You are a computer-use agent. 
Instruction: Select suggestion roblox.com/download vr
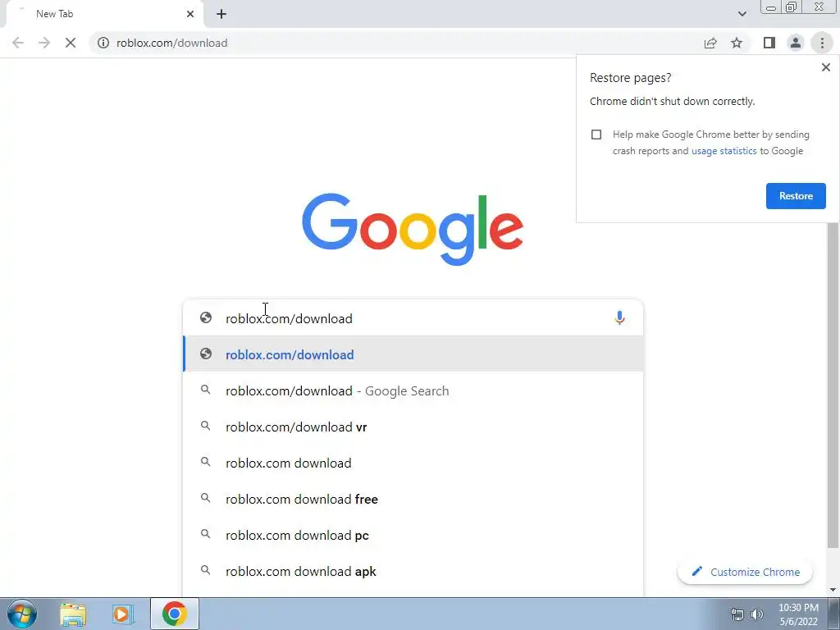(413, 427)
